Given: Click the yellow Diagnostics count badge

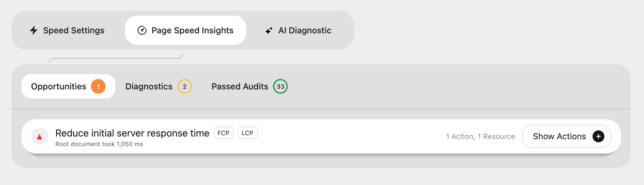Looking at the screenshot, I should pos(185,87).
